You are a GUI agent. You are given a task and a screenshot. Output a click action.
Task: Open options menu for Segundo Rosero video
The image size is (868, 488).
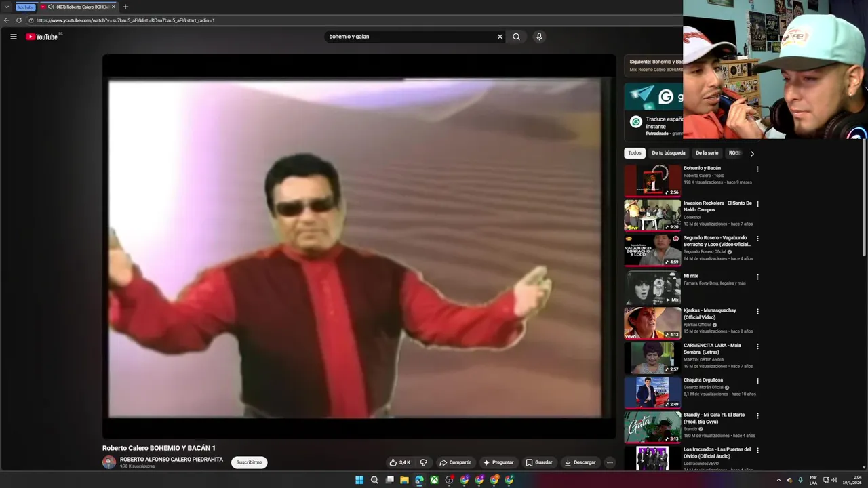click(x=757, y=239)
